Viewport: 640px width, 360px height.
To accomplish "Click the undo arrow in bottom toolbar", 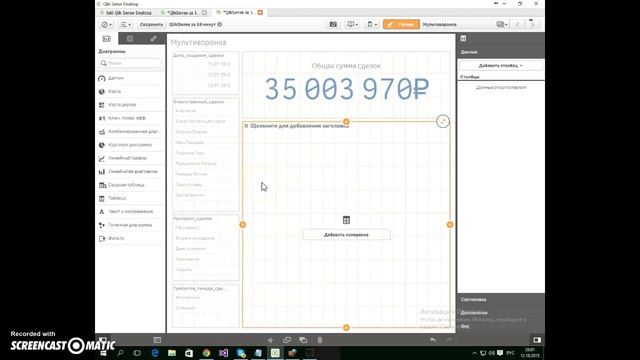I will click(x=433, y=340).
